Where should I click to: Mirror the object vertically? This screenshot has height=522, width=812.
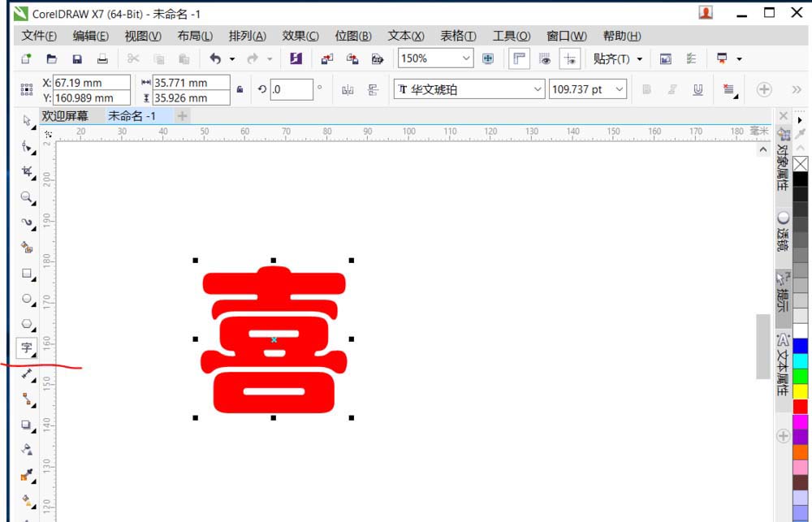click(373, 89)
